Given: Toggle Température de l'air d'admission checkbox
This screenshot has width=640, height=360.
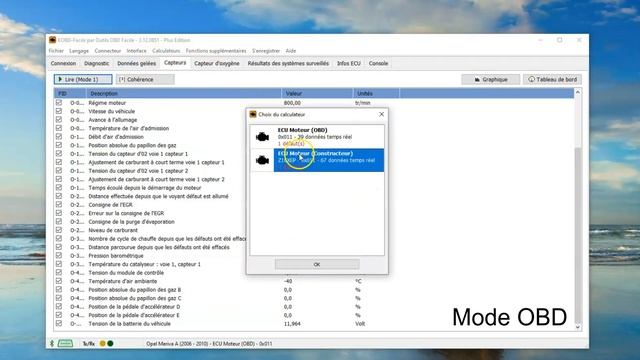Looking at the screenshot, I should [x=59, y=128].
